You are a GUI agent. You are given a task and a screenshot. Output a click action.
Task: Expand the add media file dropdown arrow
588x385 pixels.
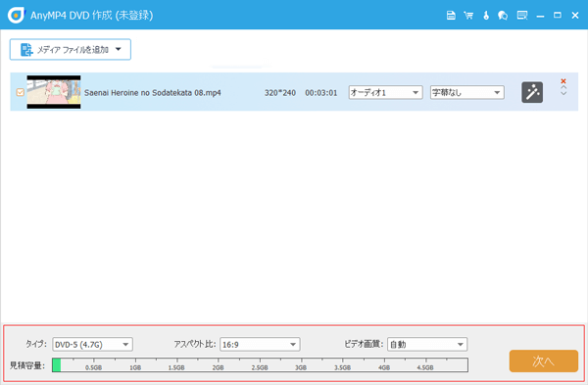coord(119,49)
